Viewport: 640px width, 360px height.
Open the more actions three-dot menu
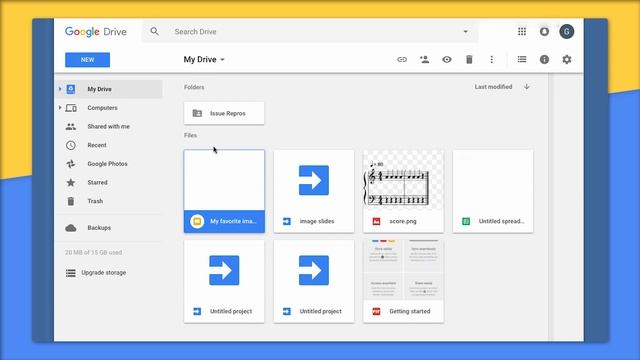(491, 60)
